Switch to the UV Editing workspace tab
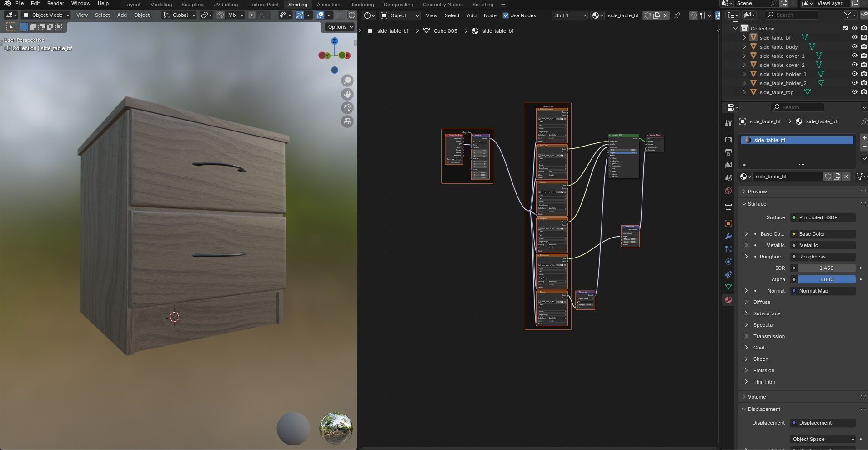Viewport: 868px width, 450px height. 225,5
